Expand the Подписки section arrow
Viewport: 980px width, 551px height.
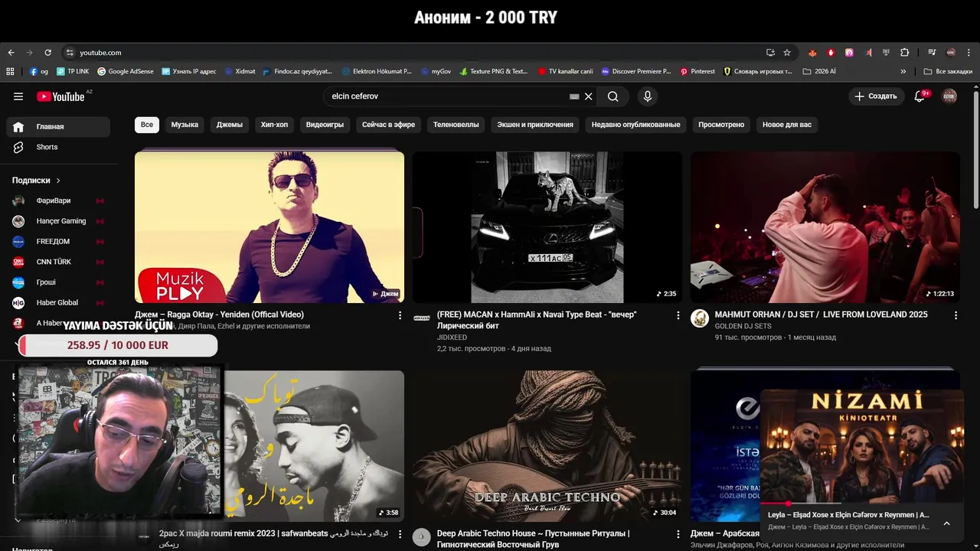point(58,181)
